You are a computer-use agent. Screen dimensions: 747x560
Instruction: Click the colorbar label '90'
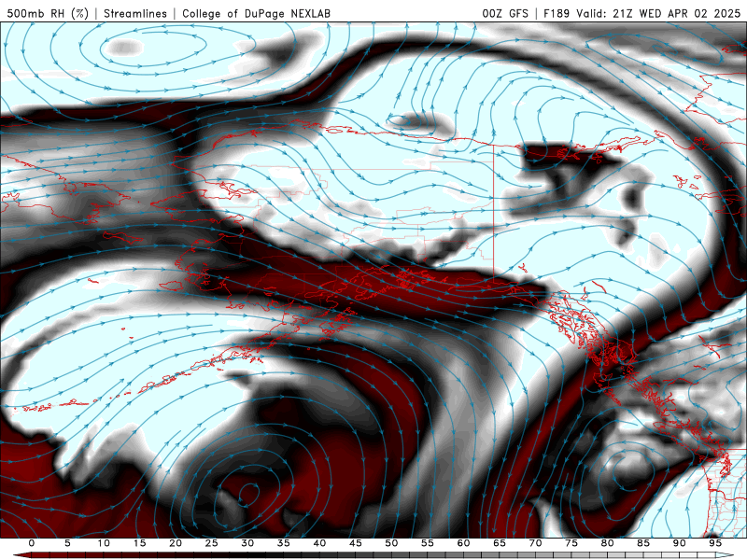click(x=679, y=543)
